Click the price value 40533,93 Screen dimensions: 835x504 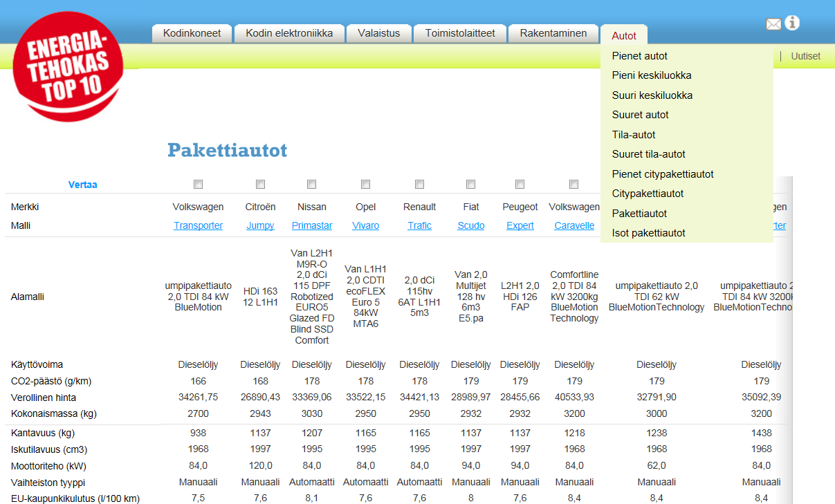point(574,398)
